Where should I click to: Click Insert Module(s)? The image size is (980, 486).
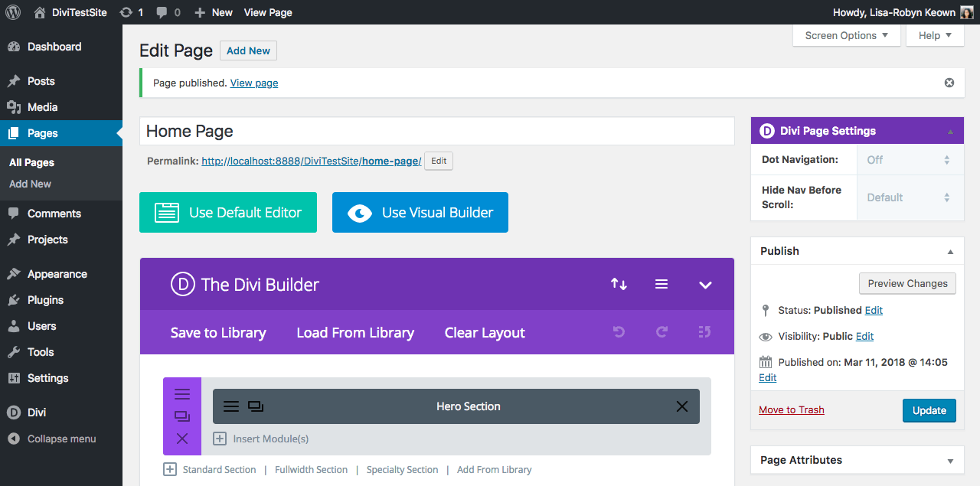pos(261,439)
